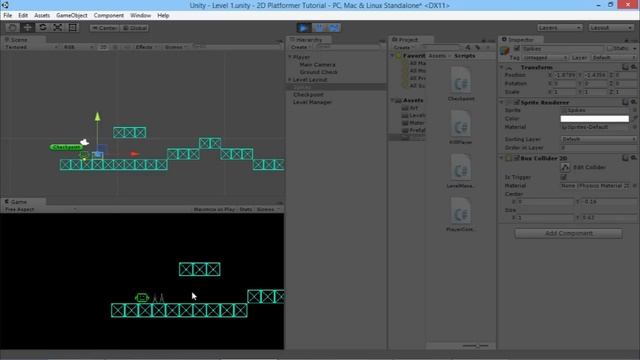Toggle the Box Collider 2D enabled checkbox
The height and width of the screenshot is (360, 640).
click(517, 158)
